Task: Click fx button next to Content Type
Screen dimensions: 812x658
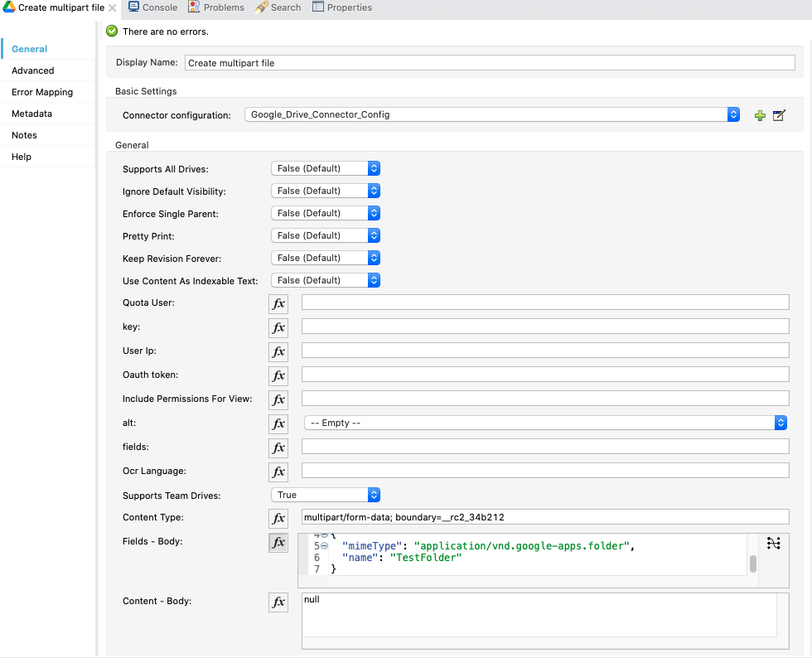Action: click(x=278, y=518)
